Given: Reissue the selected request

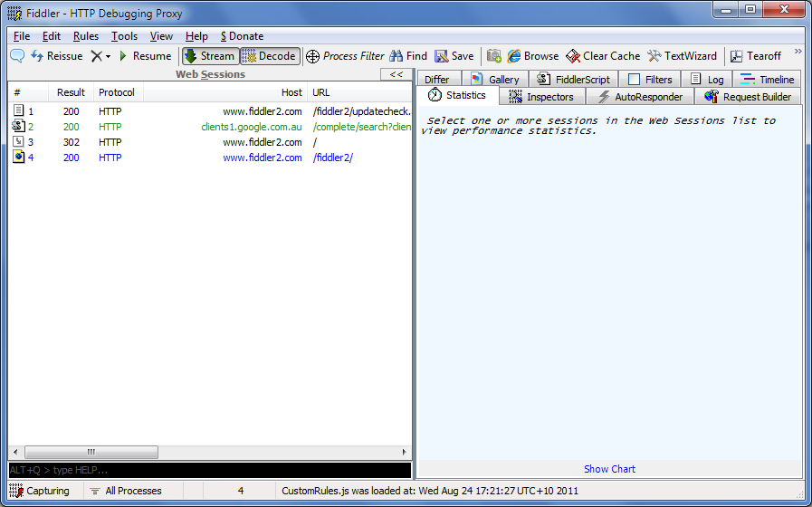Looking at the screenshot, I should (x=56, y=56).
